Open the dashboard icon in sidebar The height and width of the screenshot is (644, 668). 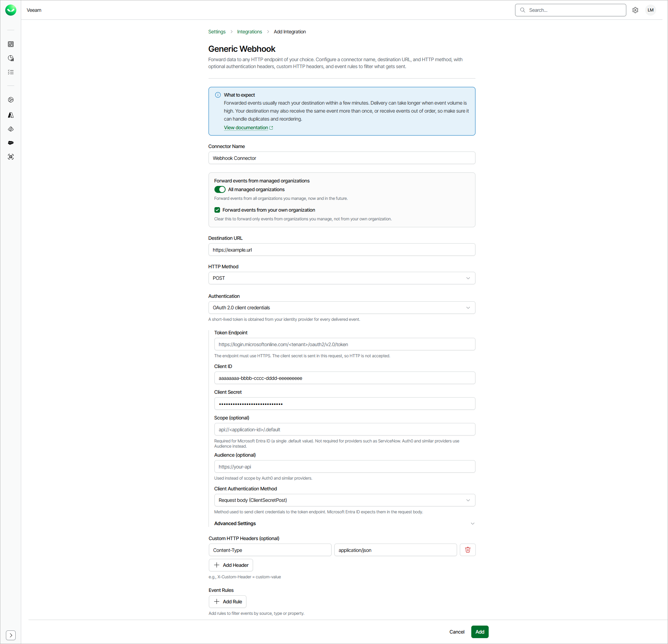click(11, 44)
